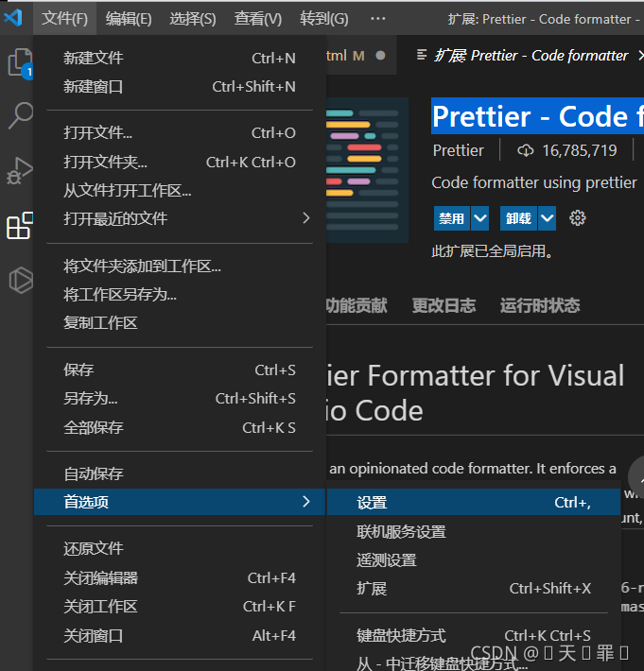Open the Explorer view in activity bar
The image size is (644, 671).
pyautogui.click(x=20, y=63)
